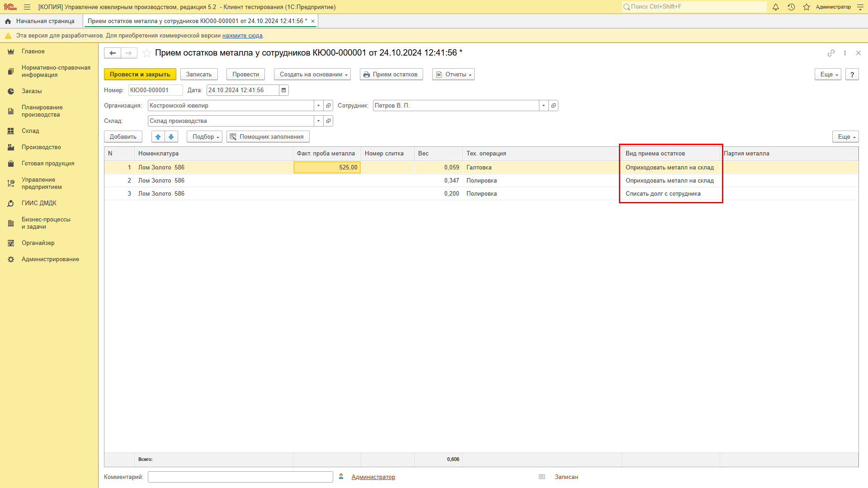Viewport: 868px width, 488px height.
Task: Expand Сотрудник dropdown list
Action: pyautogui.click(x=543, y=106)
